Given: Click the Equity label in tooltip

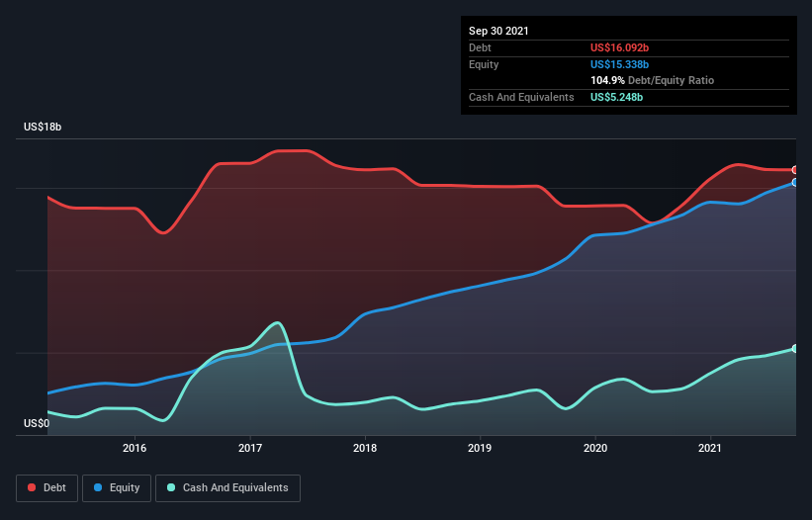Looking at the screenshot, I should point(484,64).
